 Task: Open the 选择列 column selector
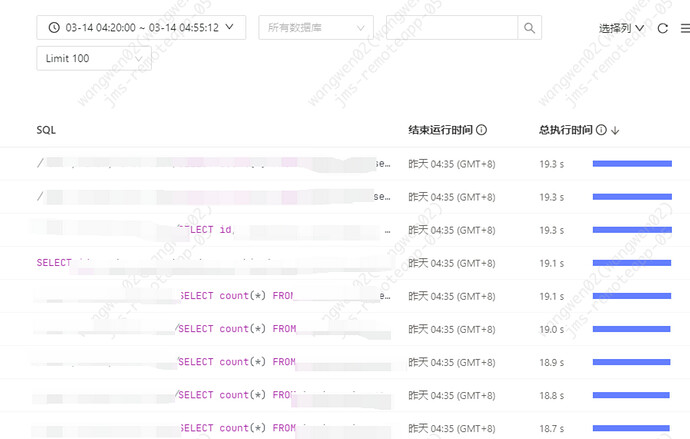[x=621, y=28]
